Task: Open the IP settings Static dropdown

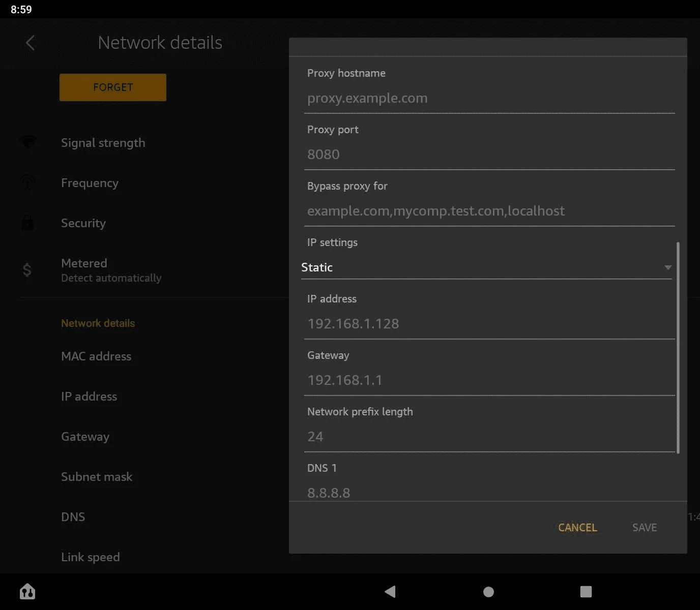Action: coord(487,267)
